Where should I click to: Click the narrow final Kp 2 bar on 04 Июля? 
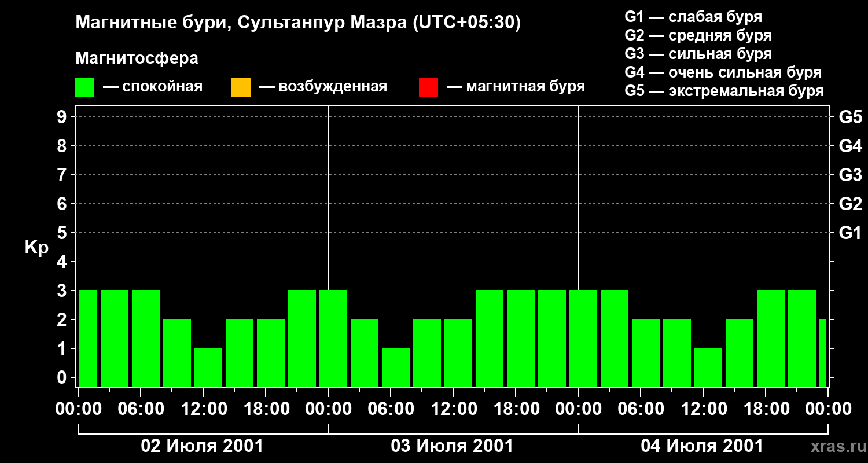click(823, 352)
